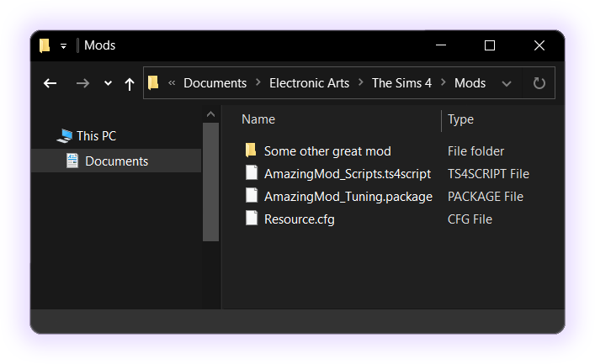Click file icon of AmazingMod_Tuning.package
595x364 pixels.
click(x=251, y=195)
